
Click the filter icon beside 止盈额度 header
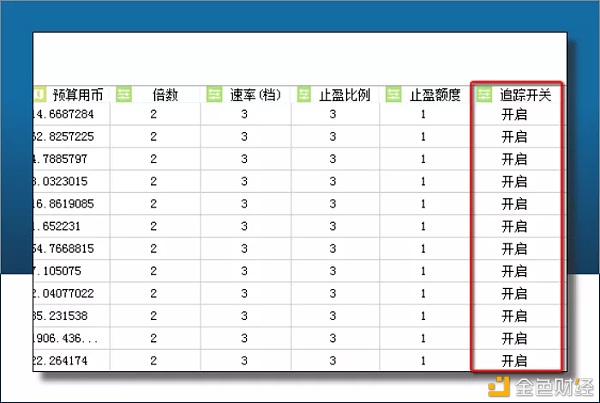click(x=393, y=94)
